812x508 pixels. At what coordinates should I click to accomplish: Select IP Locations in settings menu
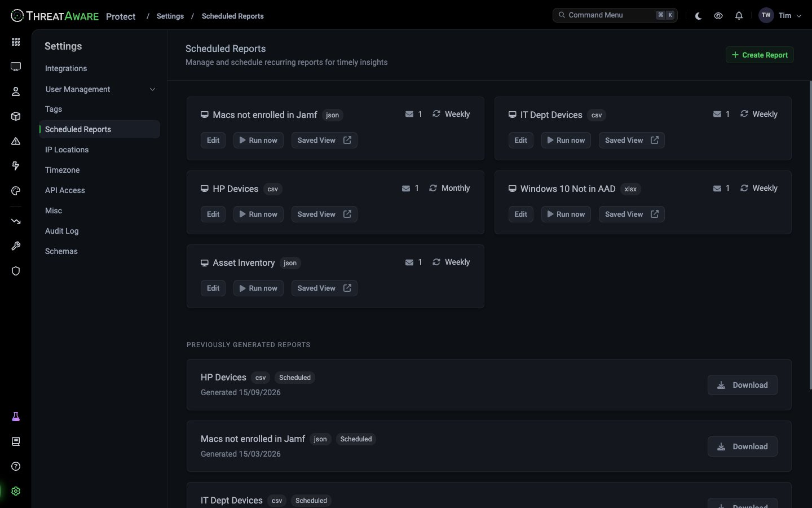pyautogui.click(x=67, y=150)
